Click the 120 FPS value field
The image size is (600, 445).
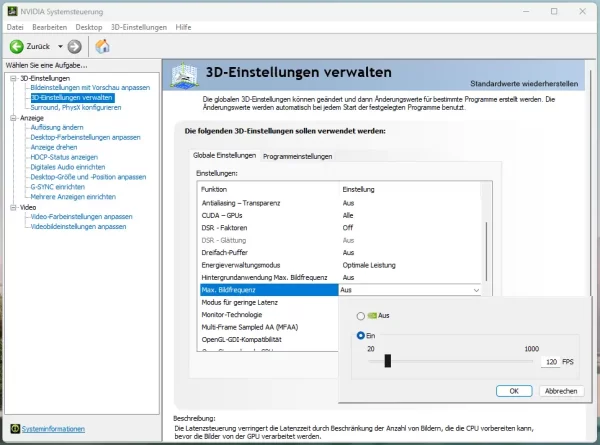click(550, 362)
